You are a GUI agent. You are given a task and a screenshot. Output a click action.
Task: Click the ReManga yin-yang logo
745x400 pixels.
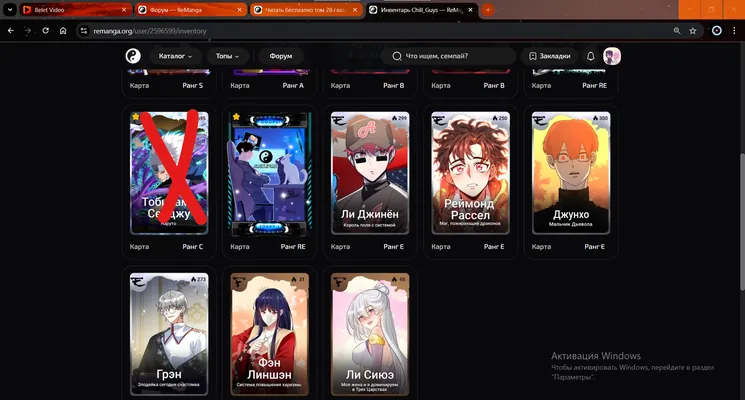133,56
